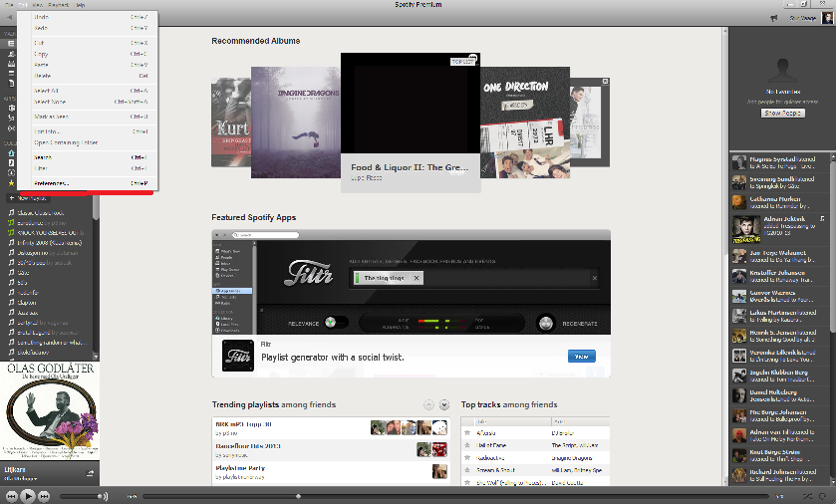This screenshot has height=504, width=836.
Task: Open the What's New sidebar icon
Action: pos(11,44)
